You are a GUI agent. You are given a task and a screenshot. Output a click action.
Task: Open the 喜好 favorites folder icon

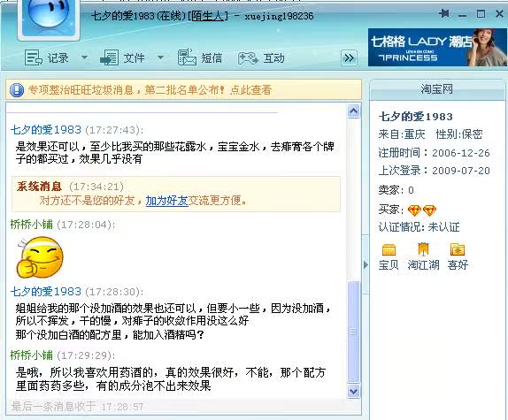point(458,249)
